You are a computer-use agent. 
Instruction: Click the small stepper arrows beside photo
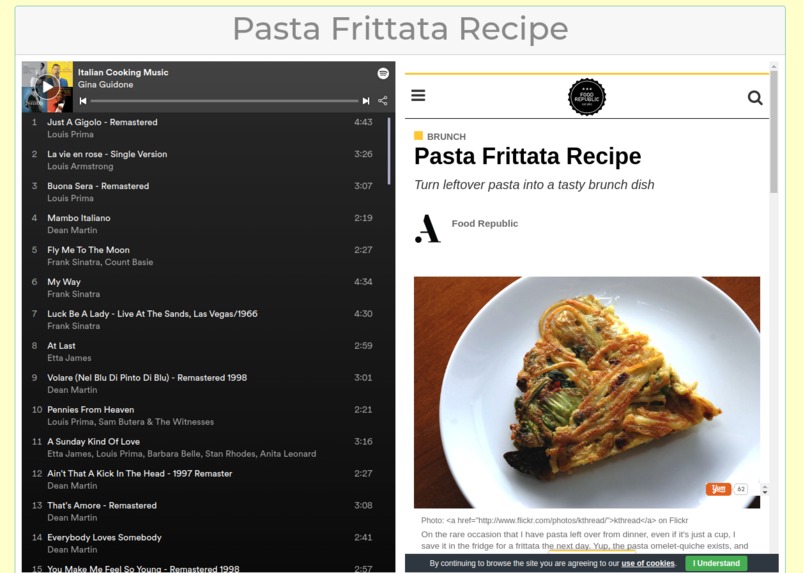click(x=765, y=490)
